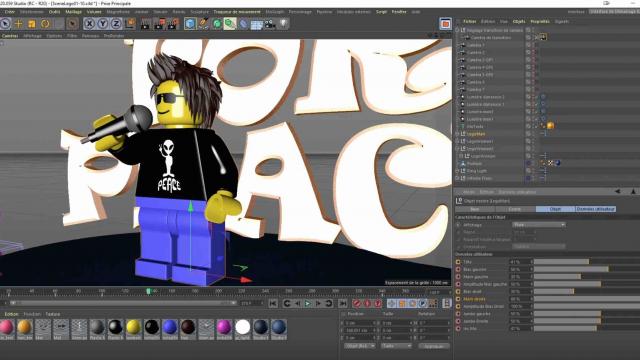Screen dimensions: 640x360
Task: Select the live selection arrow tool
Action: tap(5, 24)
